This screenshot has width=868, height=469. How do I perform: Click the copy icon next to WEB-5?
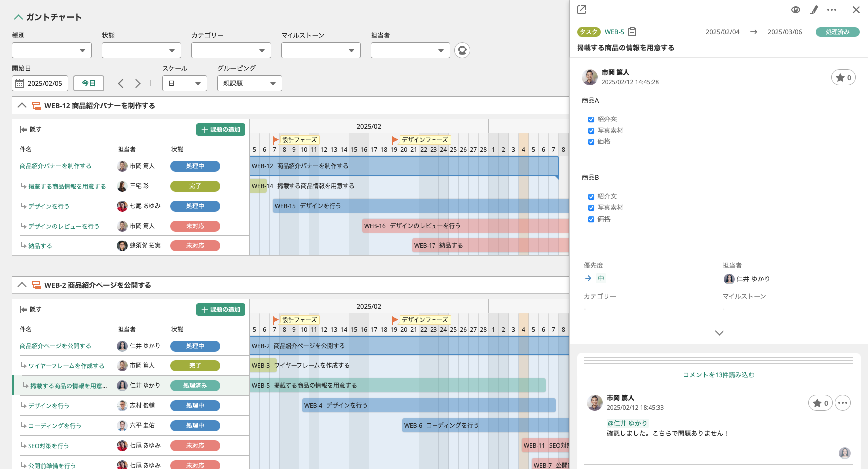(x=632, y=32)
